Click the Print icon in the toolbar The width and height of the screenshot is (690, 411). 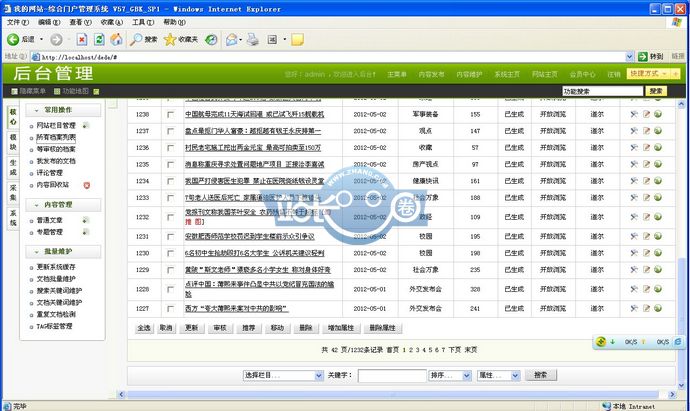pyautogui.click(x=253, y=40)
